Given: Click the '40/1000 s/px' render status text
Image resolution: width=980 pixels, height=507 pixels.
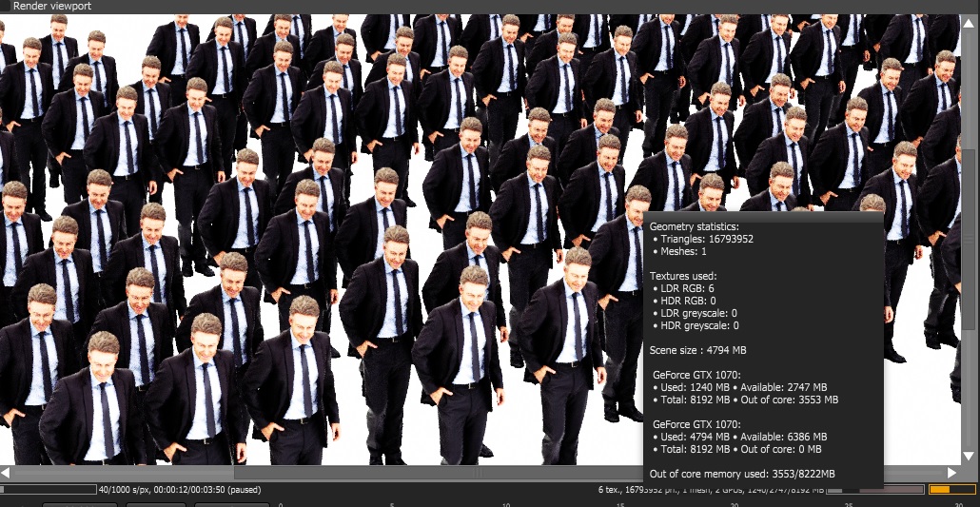Looking at the screenshot, I should (x=180, y=490).
